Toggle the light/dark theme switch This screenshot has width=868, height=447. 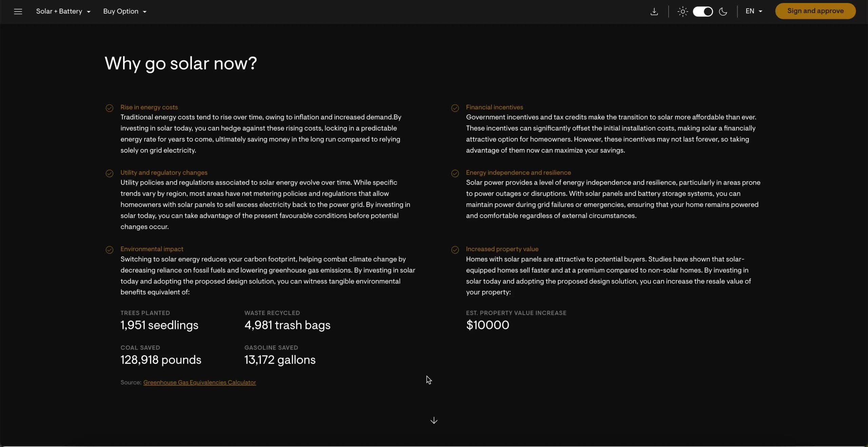703,12
